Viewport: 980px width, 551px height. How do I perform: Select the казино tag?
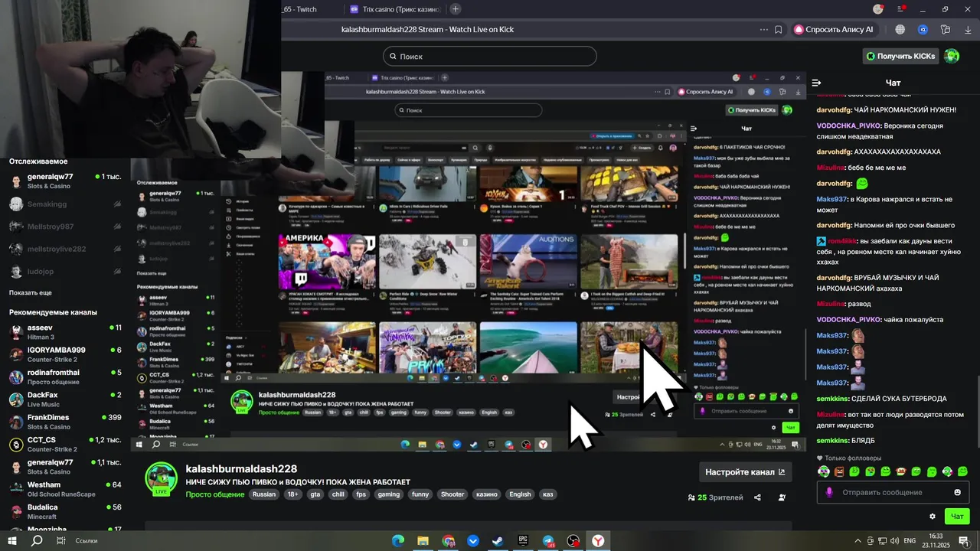tap(487, 494)
